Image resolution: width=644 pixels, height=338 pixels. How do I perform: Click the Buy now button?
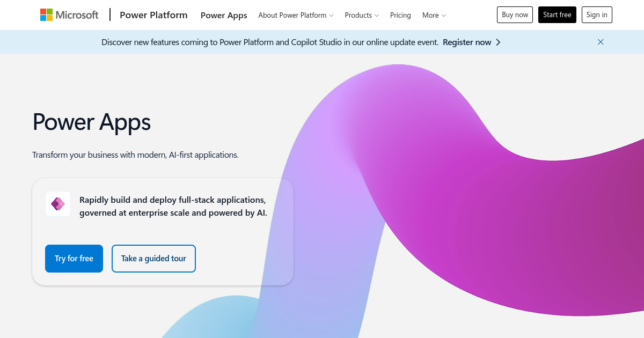(x=515, y=15)
